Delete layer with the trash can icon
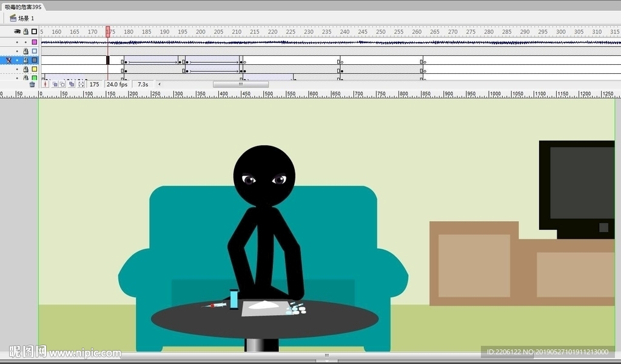This screenshot has height=364, width=621. pos(32,84)
